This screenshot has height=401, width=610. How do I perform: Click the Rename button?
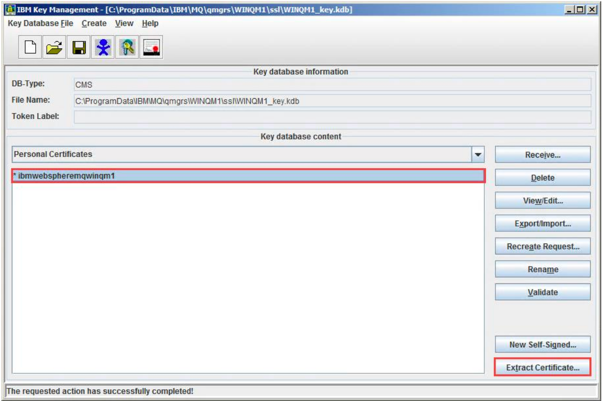coord(543,269)
